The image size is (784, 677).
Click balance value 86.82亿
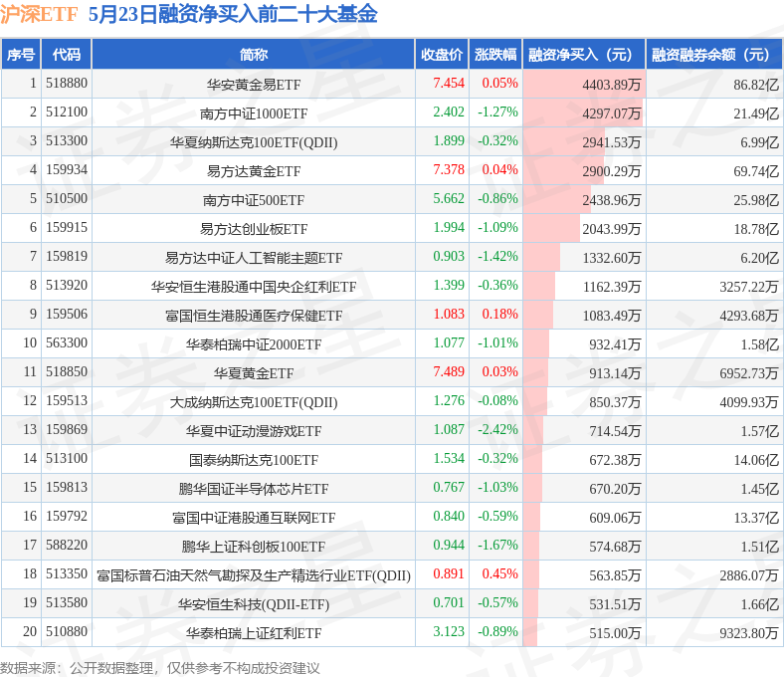pos(756,85)
